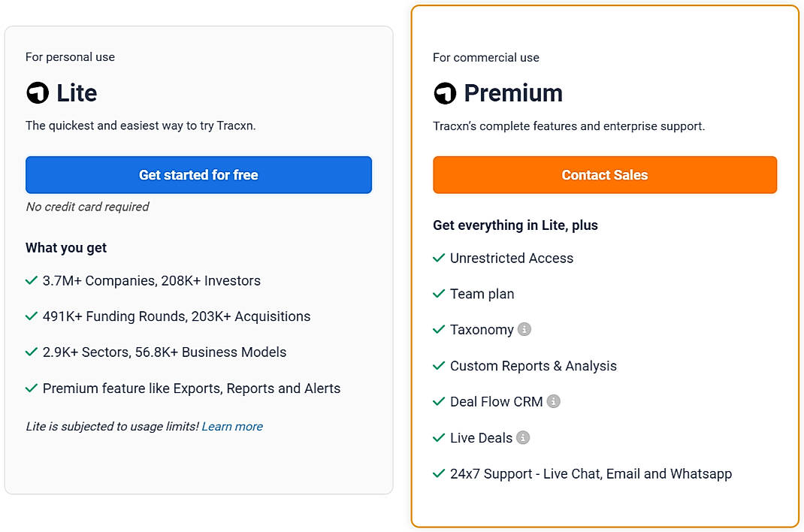Click the checkmark beside Team plan
Viewport: 804px width, 532px height.
(x=439, y=294)
